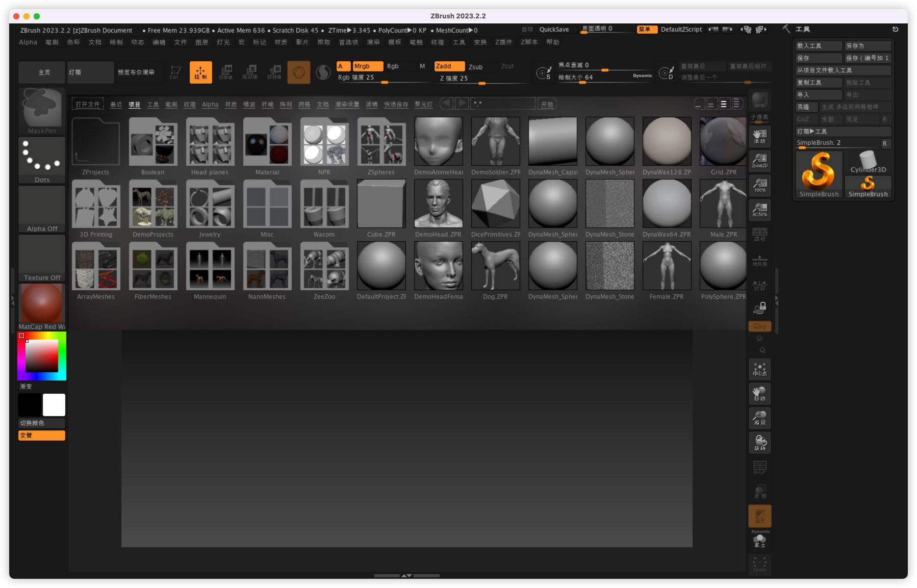Viewport: 917px width, 588px height.
Task: Open the Dots stroke type picker
Action: (x=42, y=159)
